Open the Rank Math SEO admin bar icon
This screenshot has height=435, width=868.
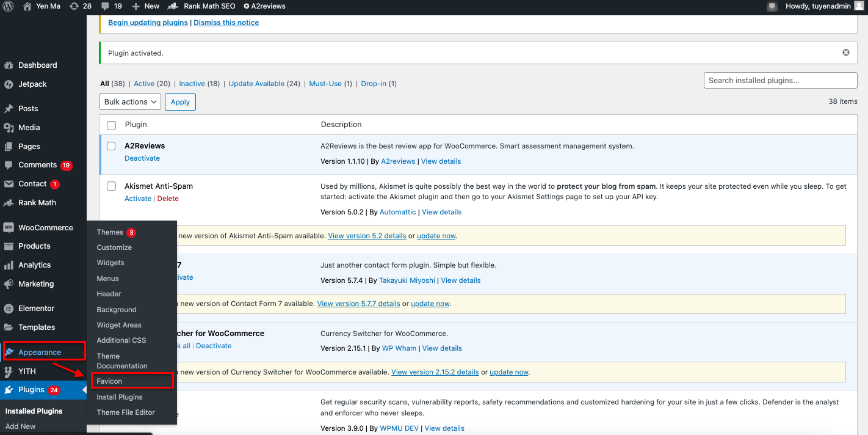(173, 6)
